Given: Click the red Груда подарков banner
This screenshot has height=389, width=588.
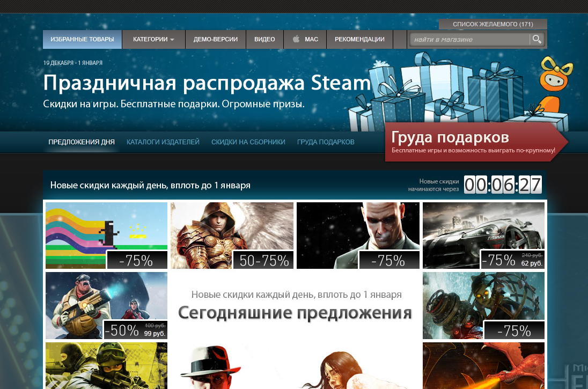Looking at the screenshot, I should click(476, 142).
